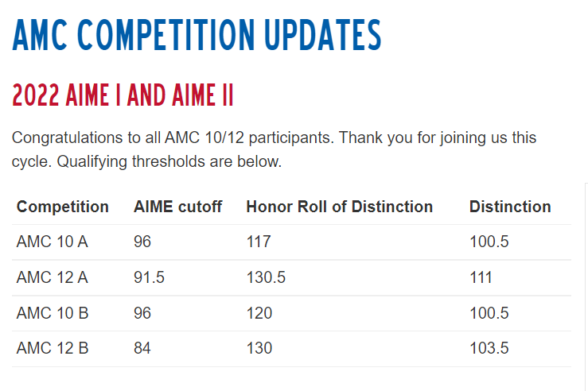This screenshot has height=391, width=588.
Task: Select the AMC 12 A row label
Action: [53, 277]
